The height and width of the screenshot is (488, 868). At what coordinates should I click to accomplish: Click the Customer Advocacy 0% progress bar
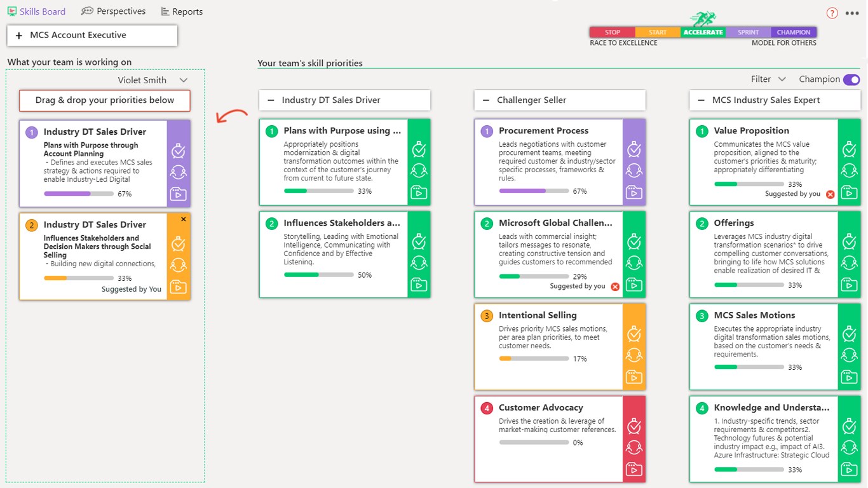(x=534, y=442)
